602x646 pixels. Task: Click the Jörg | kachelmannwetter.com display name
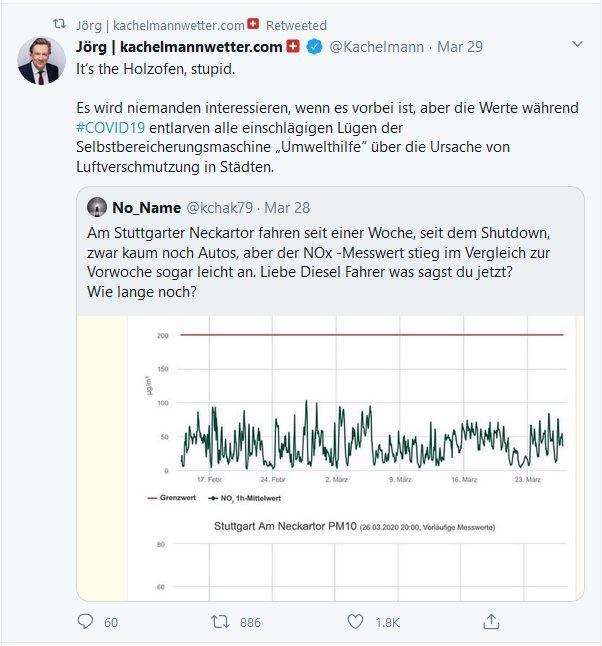click(179, 47)
